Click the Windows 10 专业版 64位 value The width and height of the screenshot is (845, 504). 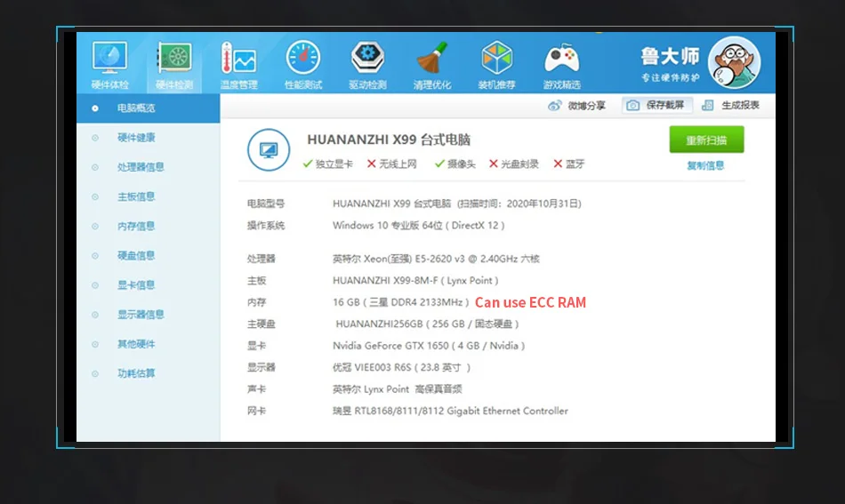tap(419, 226)
